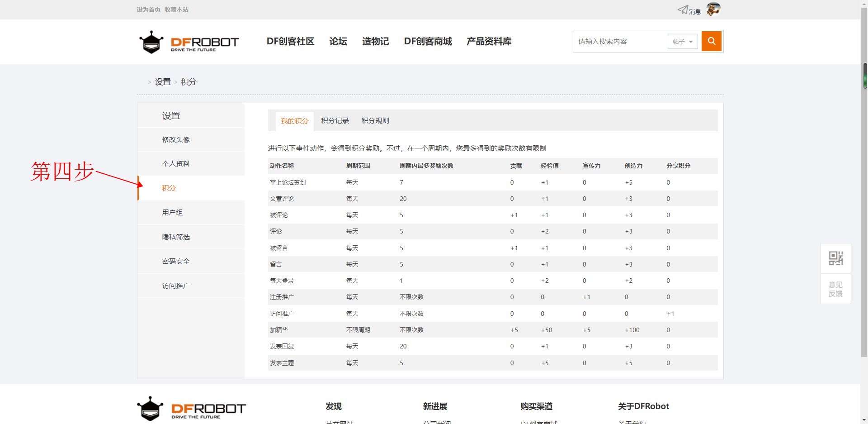The height and width of the screenshot is (424, 868).
Task: Click the 掌上论坛签到 row name
Action: click(288, 182)
